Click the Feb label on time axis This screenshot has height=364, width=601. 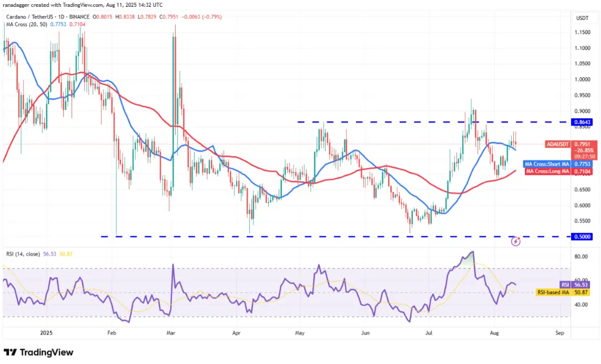click(111, 332)
